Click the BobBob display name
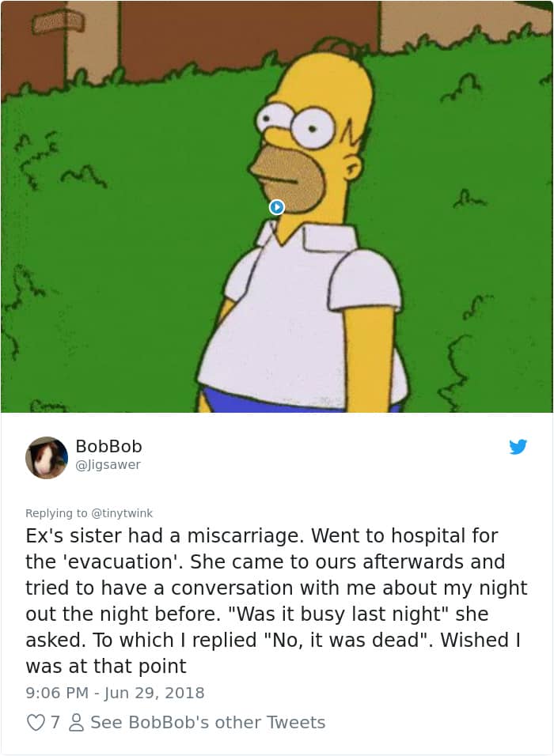The image size is (554, 756). pos(108,446)
